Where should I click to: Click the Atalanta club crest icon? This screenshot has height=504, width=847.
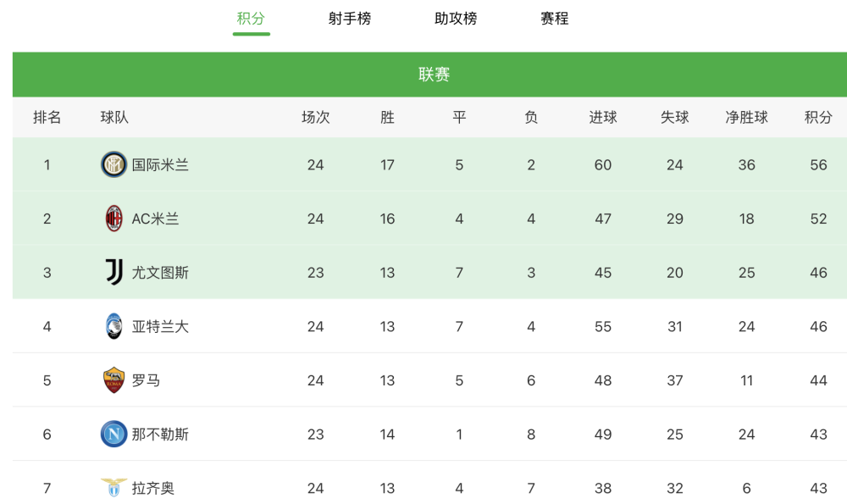pos(113,326)
